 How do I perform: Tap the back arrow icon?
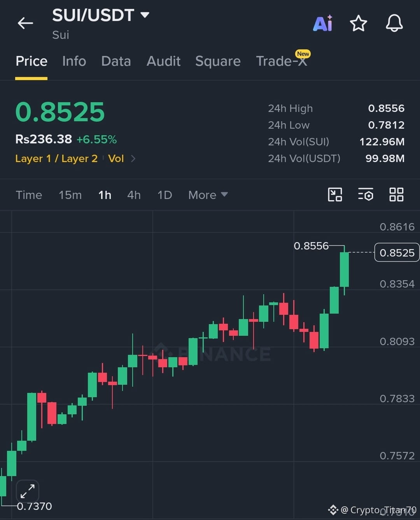point(25,23)
